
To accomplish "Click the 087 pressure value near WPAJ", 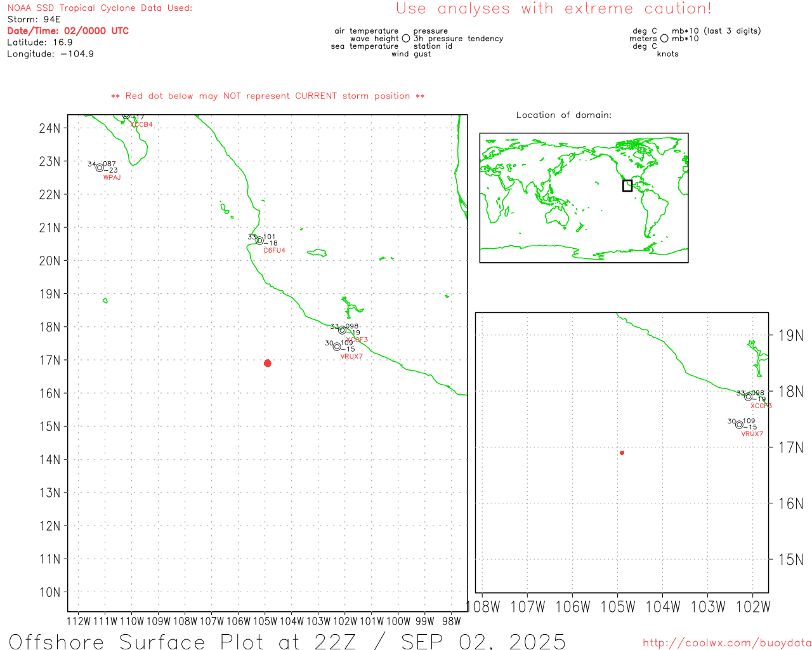I will pos(110,164).
